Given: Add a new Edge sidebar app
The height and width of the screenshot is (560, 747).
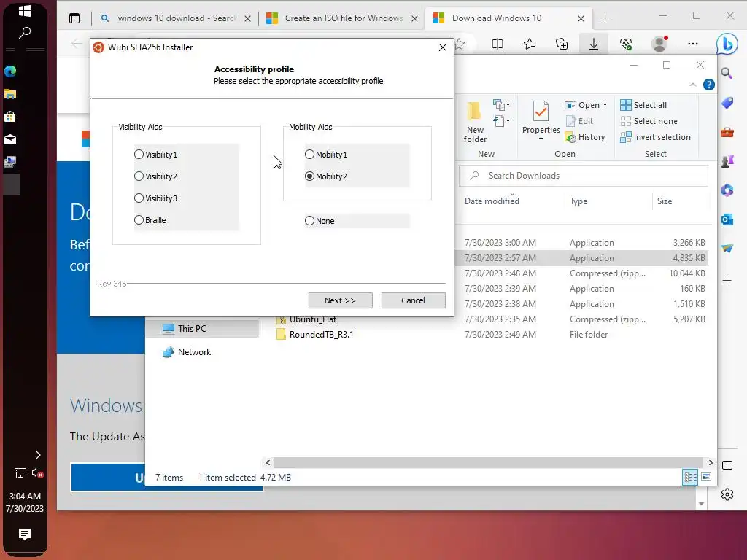Looking at the screenshot, I should (727, 281).
